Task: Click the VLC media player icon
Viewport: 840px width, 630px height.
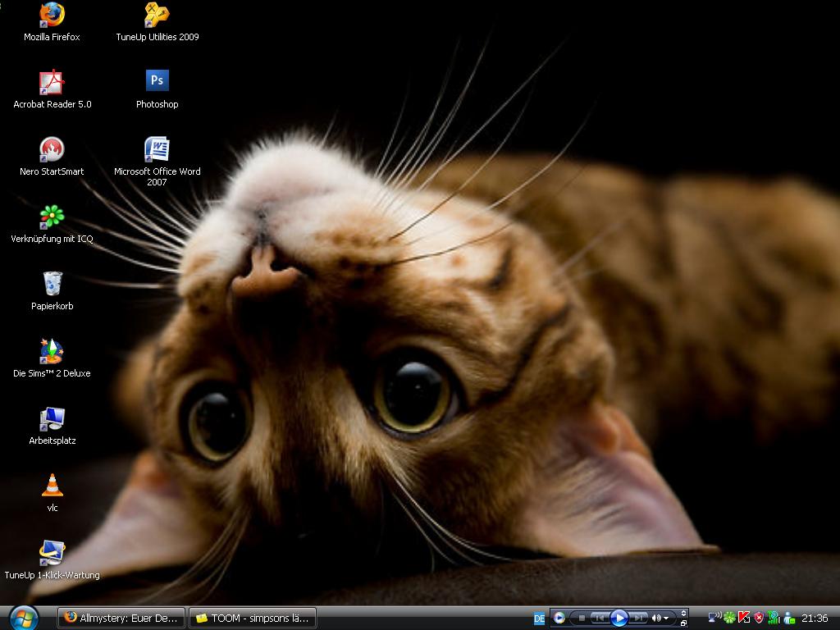Action: pos(52,486)
